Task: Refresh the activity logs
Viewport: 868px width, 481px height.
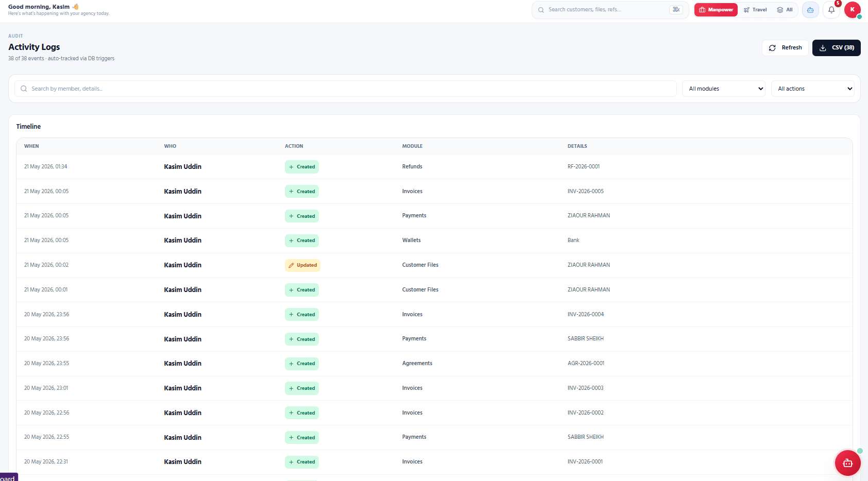Action: [x=785, y=48]
